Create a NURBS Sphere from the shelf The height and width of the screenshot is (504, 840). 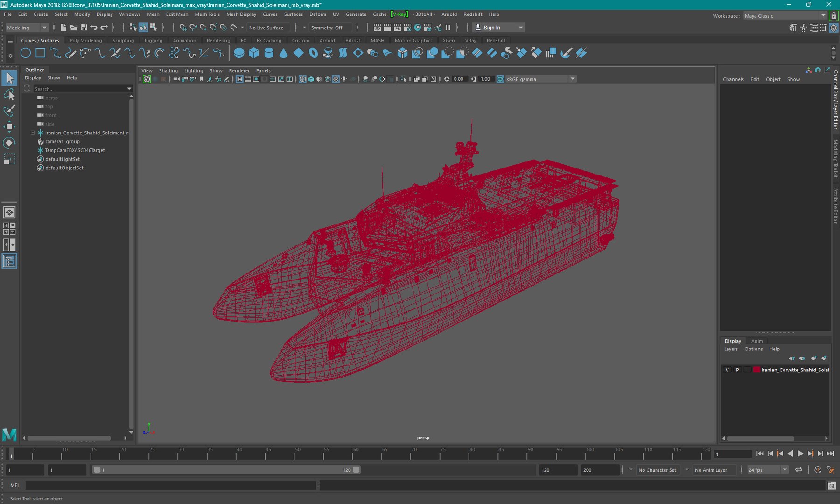pos(239,53)
